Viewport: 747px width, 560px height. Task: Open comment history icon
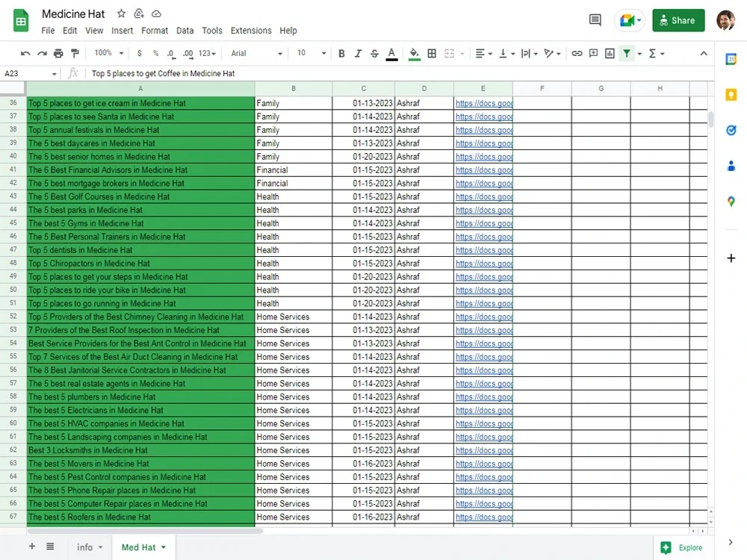point(595,20)
